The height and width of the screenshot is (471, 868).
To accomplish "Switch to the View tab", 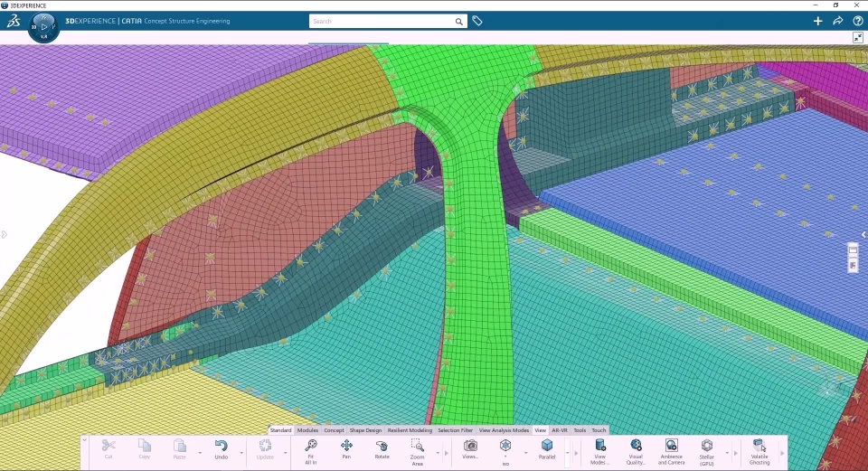I will pyautogui.click(x=541, y=430).
